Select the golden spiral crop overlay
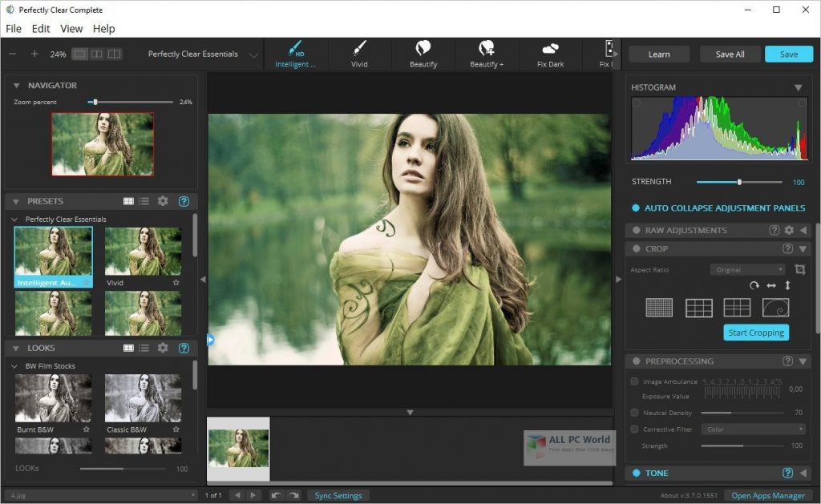This screenshot has height=504, width=821. coord(774,307)
